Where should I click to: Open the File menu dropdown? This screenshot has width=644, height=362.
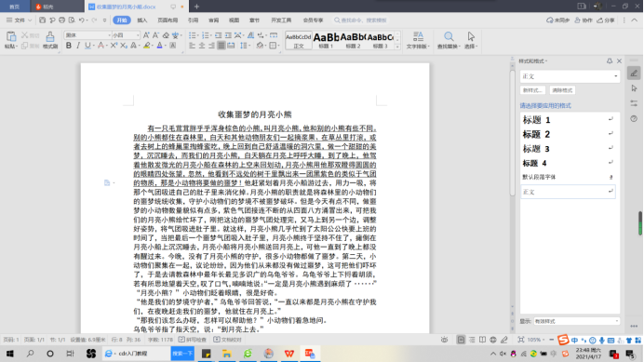[x=19, y=20]
